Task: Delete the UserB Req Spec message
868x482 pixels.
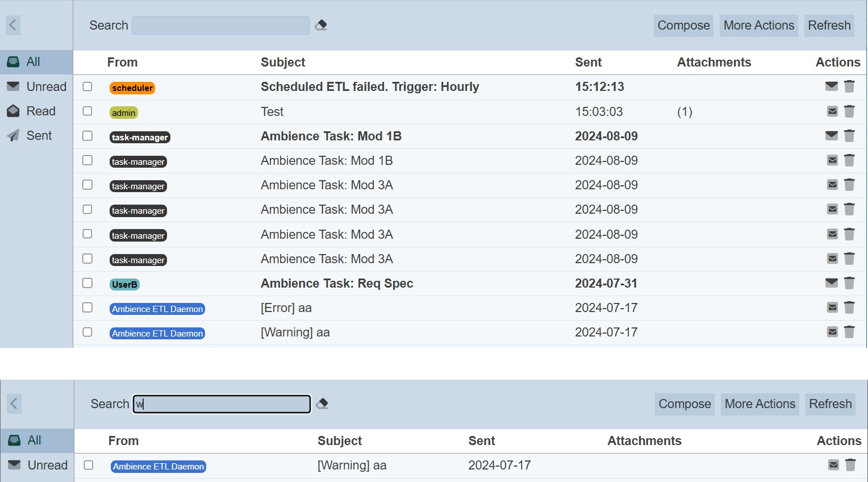Action: (849, 283)
